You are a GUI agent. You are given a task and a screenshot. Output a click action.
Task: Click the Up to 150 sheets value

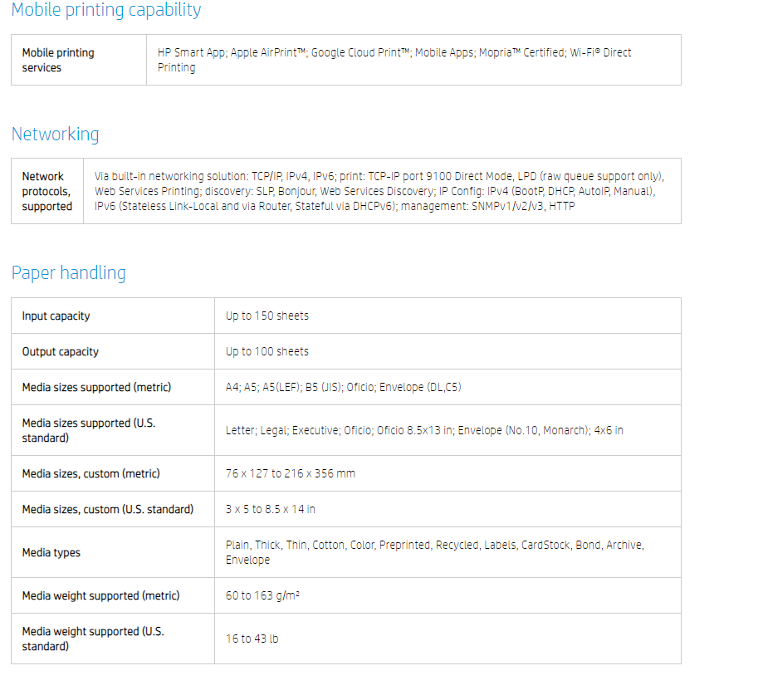point(267,316)
